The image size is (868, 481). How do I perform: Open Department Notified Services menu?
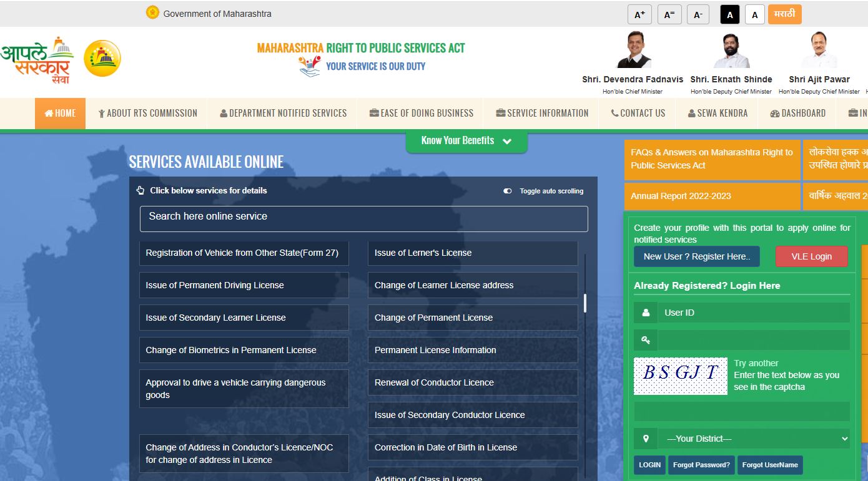[283, 114]
